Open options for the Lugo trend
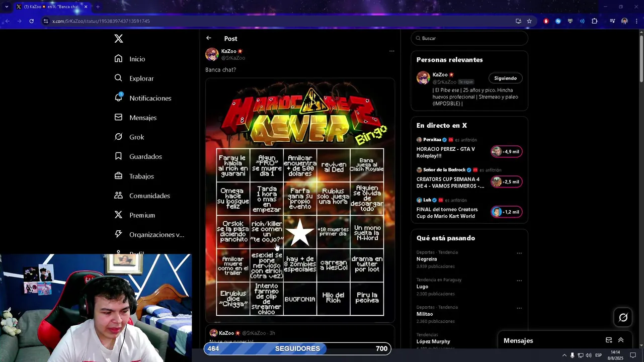The width and height of the screenshot is (644, 362). 519,281
